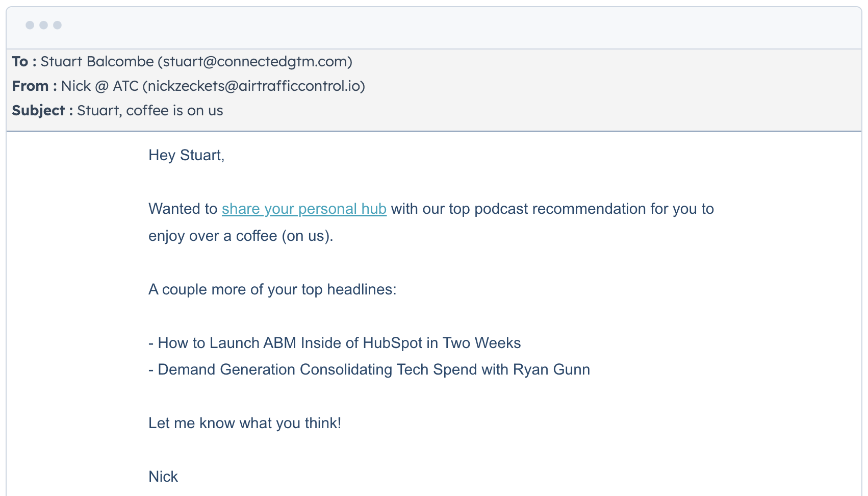This screenshot has width=868, height=496.
Task: Click the "enjoy over a coffee (on us)." line
Action: click(240, 236)
